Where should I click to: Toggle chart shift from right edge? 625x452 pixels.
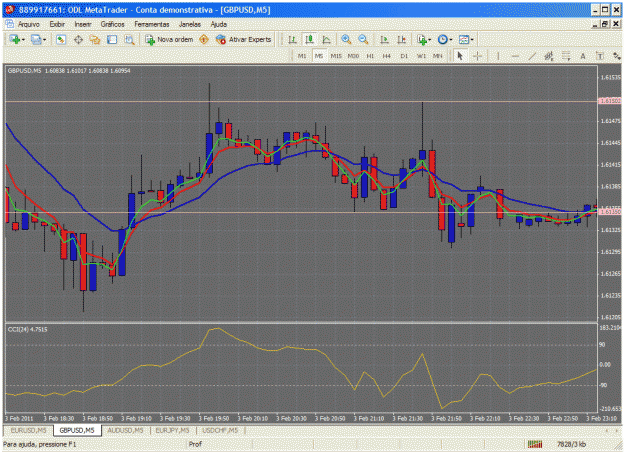click(401, 39)
